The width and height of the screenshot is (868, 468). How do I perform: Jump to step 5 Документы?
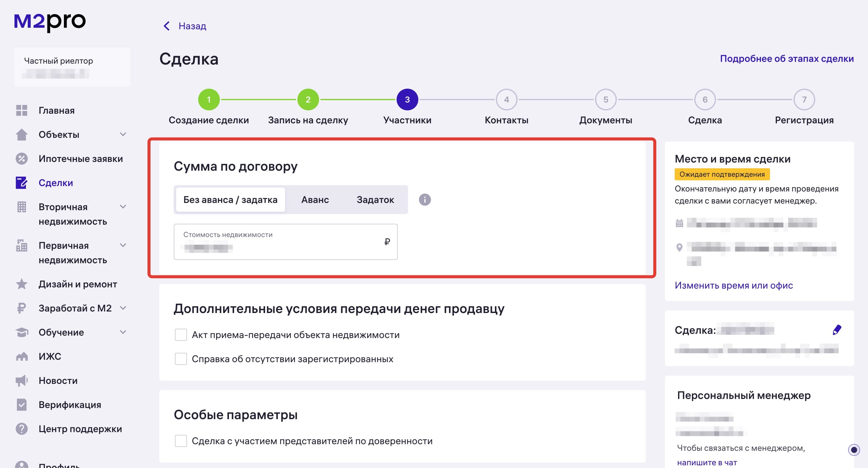[x=606, y=100]
